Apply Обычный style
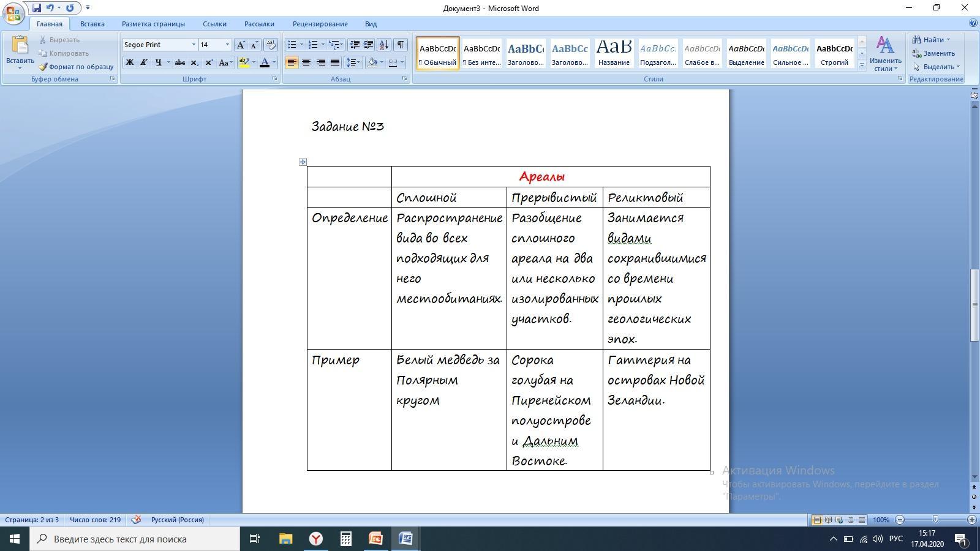Image resolution: width=980 pixels, height=551 pixels. (437, 53)
